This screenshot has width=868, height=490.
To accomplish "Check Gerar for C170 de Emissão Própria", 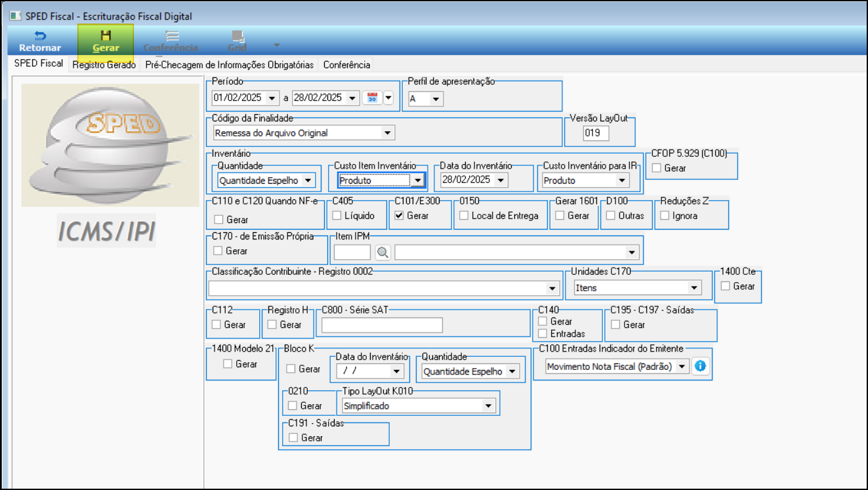I will (x=218, y=251).
